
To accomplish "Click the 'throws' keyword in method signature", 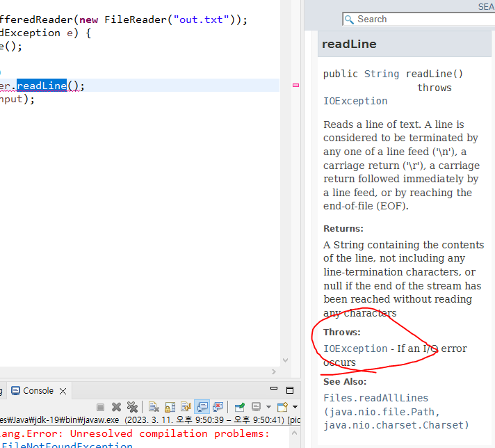I will click(x=434, y=88).
